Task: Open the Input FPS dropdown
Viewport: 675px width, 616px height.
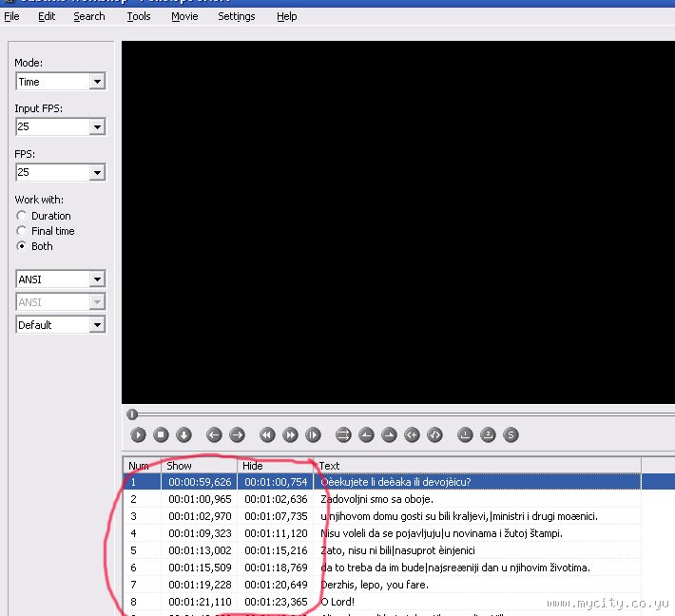Action: coord(60,126)
